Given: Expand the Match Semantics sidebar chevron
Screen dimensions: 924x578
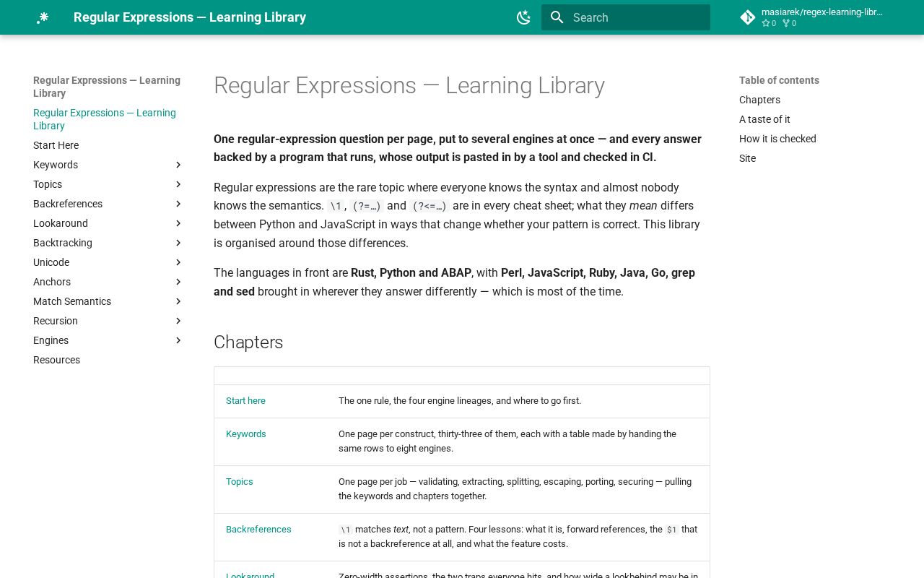Looking at the screenshot, I should click(178, 301).
